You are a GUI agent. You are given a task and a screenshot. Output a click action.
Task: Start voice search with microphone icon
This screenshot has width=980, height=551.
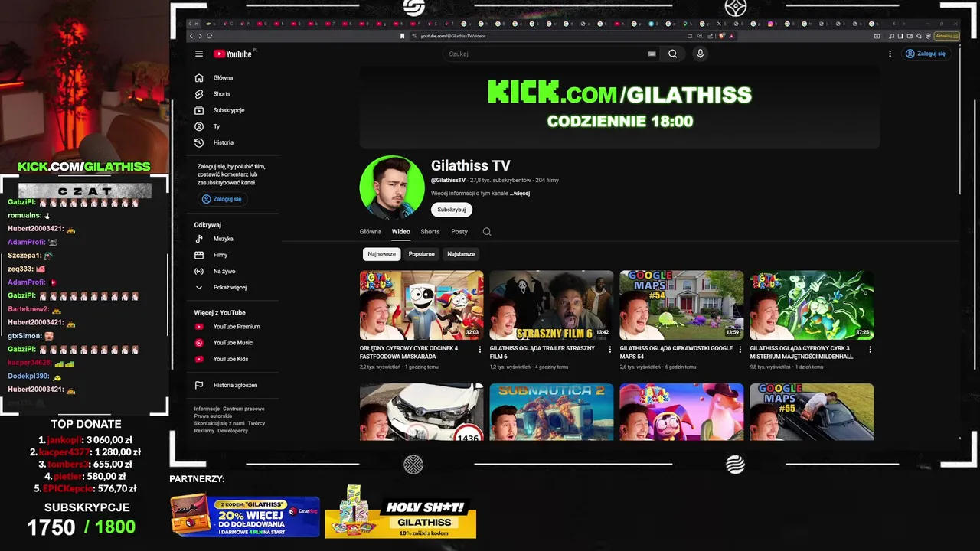[700, 54]
